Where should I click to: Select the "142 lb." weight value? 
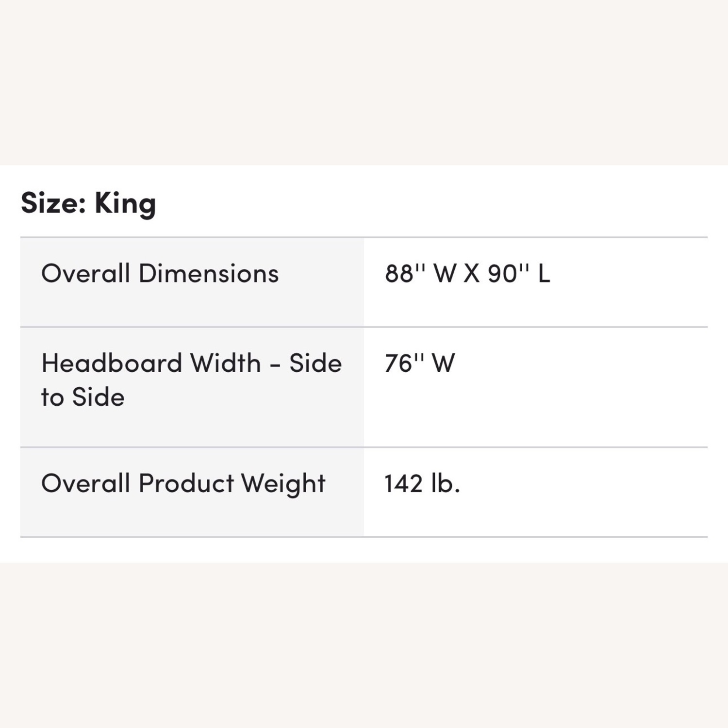(422, 483)
